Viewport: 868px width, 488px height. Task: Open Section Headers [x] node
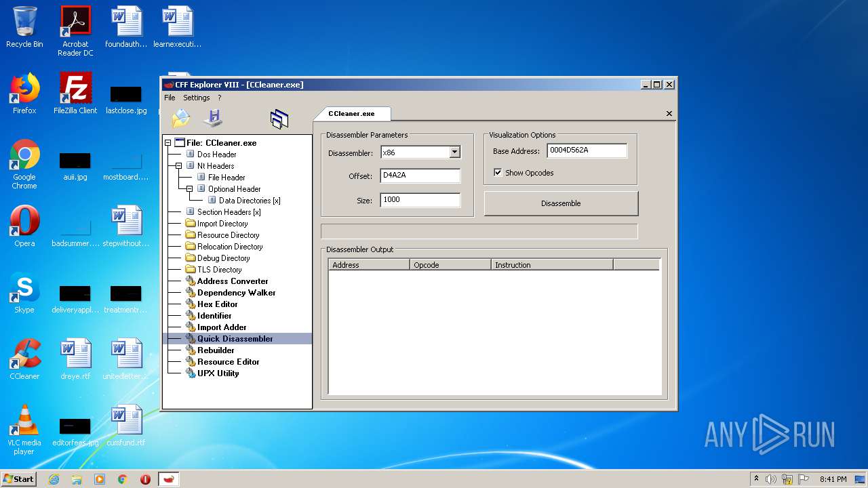tap(229, 212)
